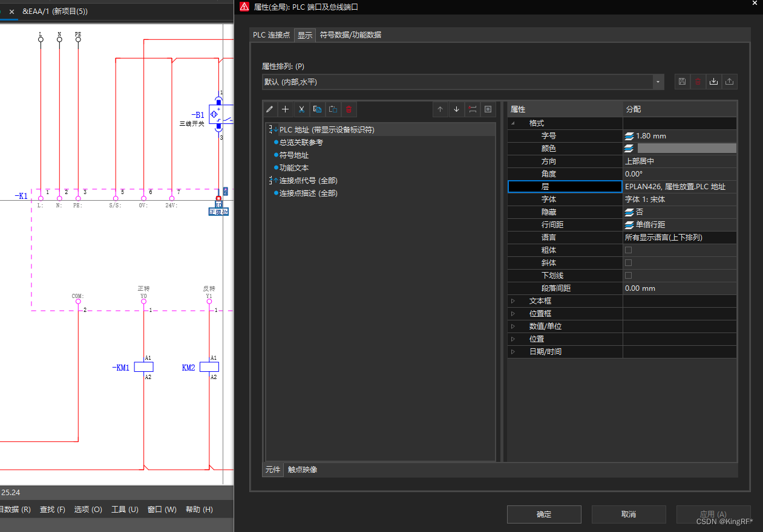Click the save property arrangement icon
The image size is (763, 532).
(682, 82)
